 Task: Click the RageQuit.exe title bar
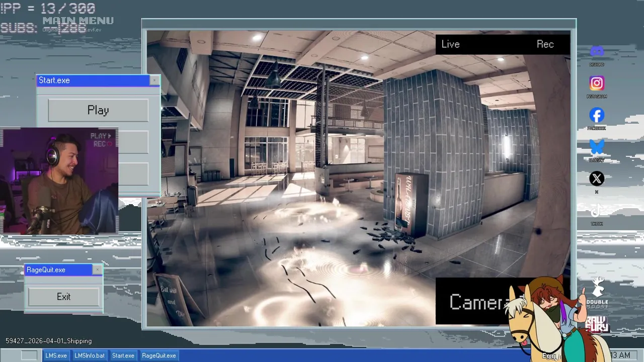[59, 270]
